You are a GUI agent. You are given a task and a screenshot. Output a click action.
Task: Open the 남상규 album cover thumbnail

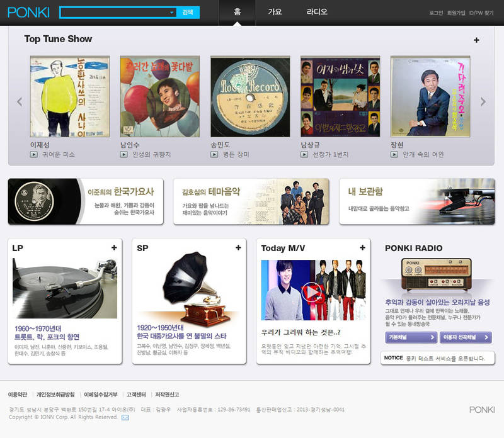point(340,96)
